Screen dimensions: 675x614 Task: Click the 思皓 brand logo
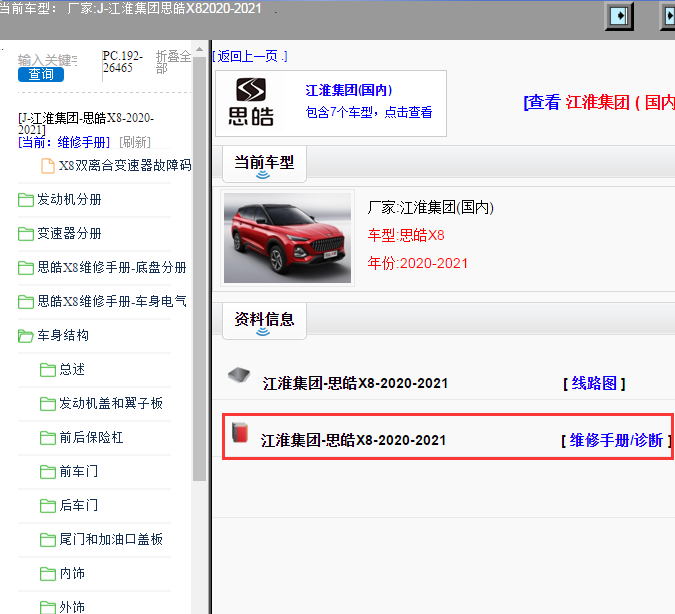click(x=251, y=102)
